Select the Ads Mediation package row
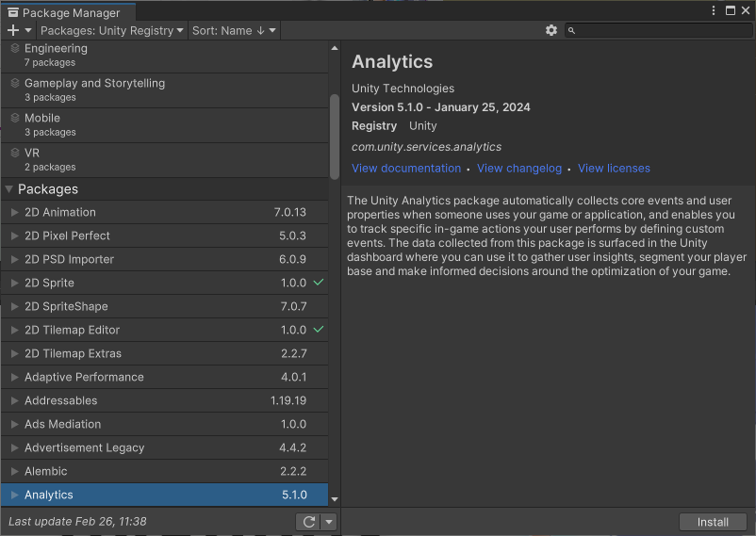 point(164,424)
